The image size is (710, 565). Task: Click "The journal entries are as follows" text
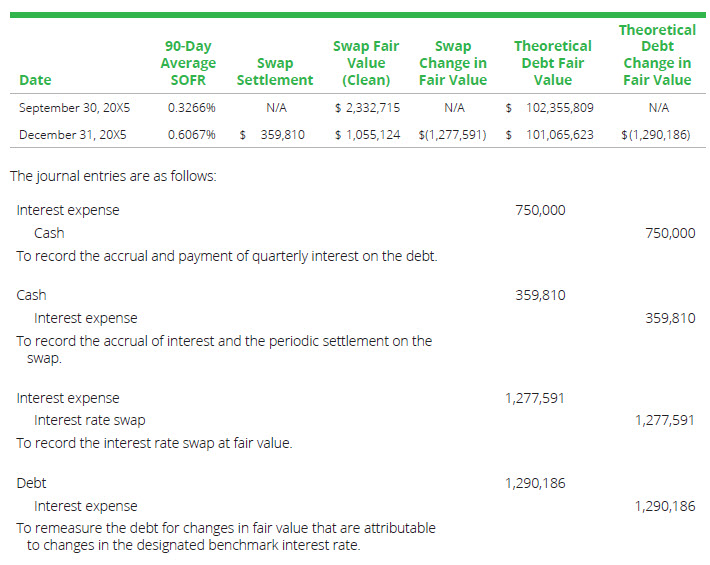tap(113, 176)
